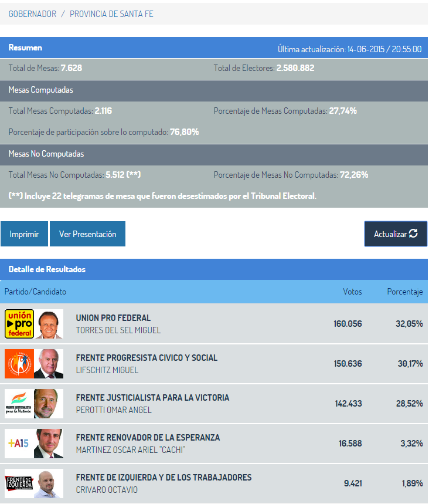Click Crivaro Octavio candidate photo

[x=49, y=483]
